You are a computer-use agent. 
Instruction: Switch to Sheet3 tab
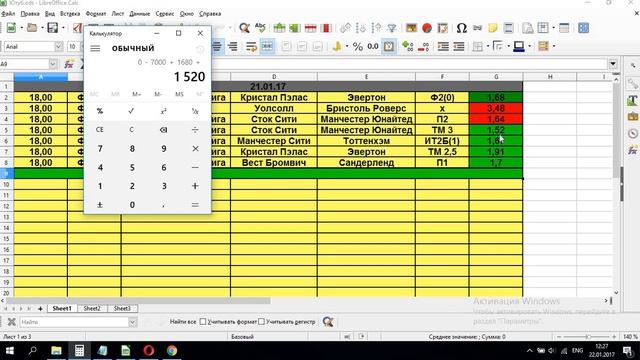pos(122,309)
